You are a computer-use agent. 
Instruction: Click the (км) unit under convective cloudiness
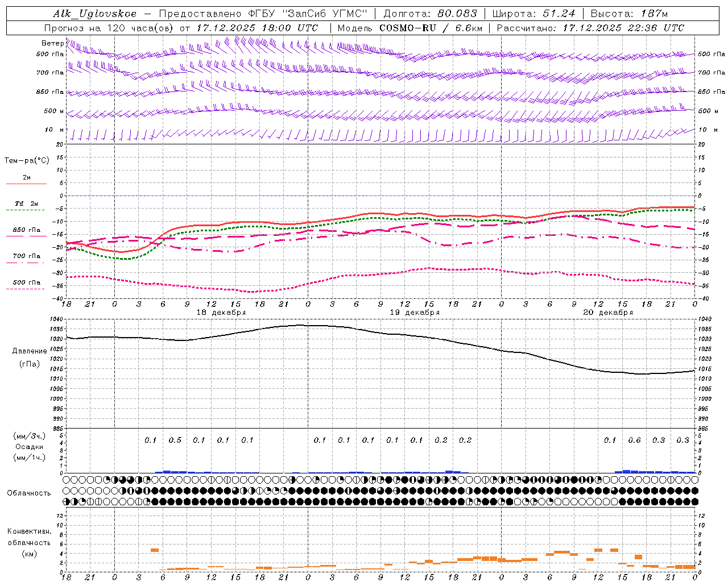[30, 554]
